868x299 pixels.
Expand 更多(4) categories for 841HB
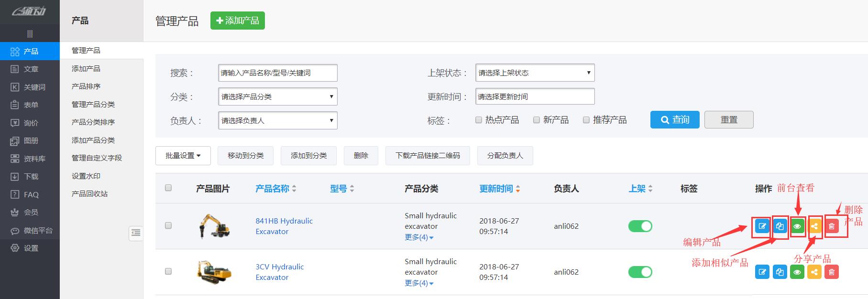click(x=419, y=237)
